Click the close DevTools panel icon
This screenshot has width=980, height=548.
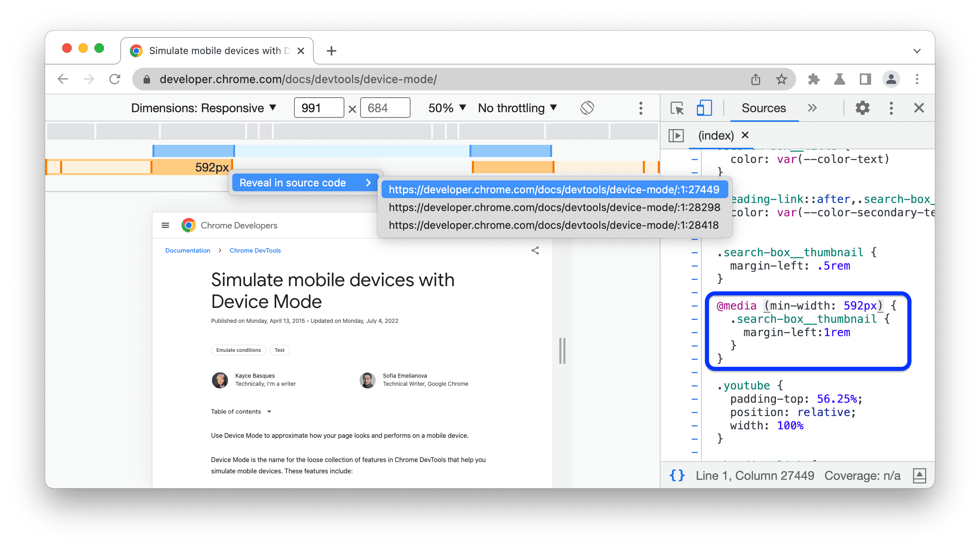coord(918,108)
